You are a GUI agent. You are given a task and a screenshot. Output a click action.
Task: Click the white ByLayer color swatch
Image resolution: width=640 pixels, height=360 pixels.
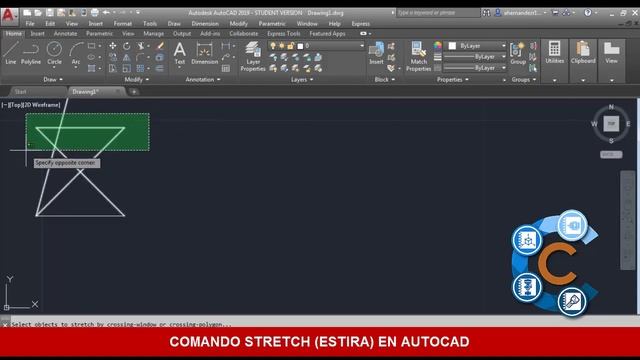[452, 46]
